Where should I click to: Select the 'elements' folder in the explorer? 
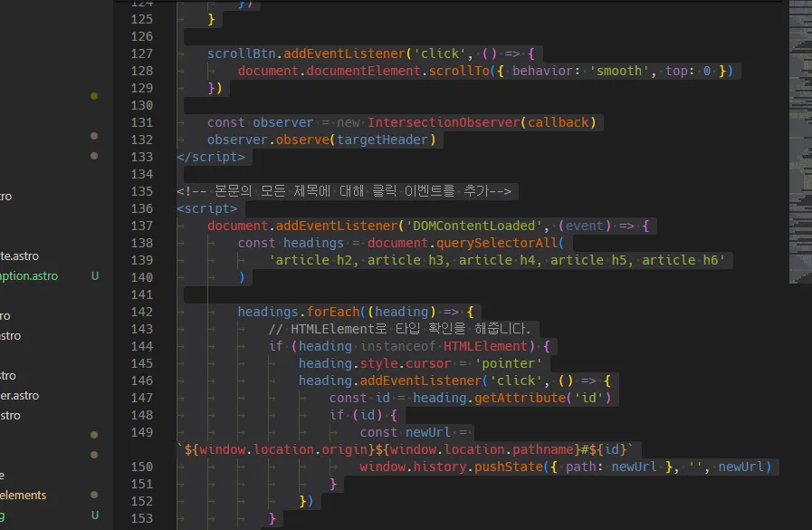coord(23,495)
